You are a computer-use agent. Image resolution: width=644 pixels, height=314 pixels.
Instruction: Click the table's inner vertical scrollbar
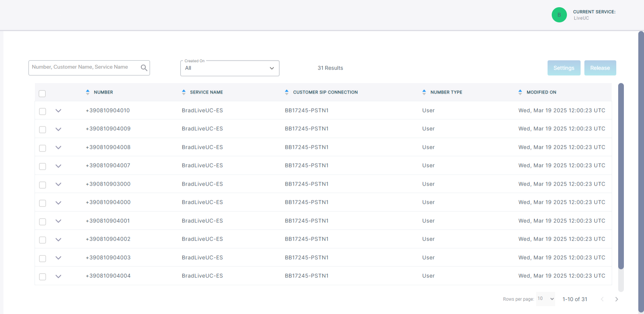621,176
